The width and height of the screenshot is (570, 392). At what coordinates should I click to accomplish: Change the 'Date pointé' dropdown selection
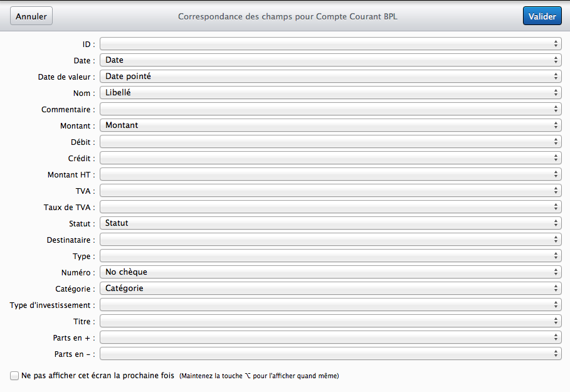pyautogui.click(x=330, y=77)
